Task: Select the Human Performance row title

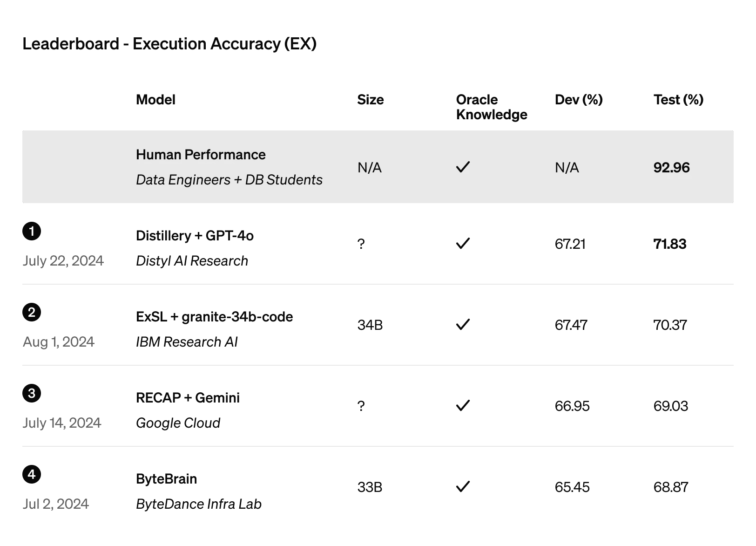Action: (x=201, y=155)
